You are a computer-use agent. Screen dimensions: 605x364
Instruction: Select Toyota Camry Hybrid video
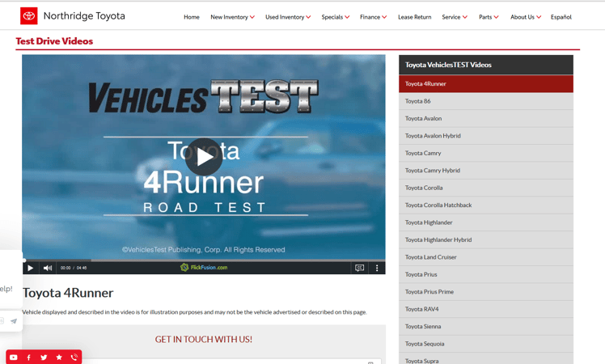pos(433,171)
